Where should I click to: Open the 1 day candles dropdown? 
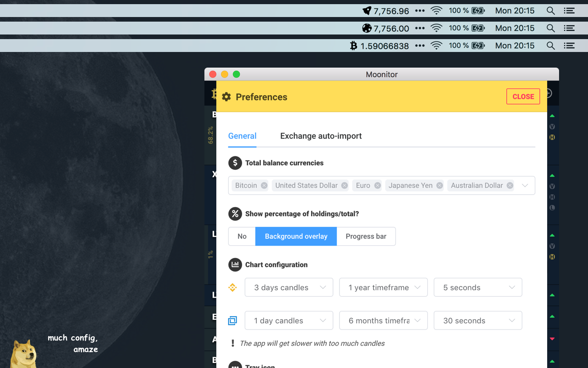[x=289, y=321]
